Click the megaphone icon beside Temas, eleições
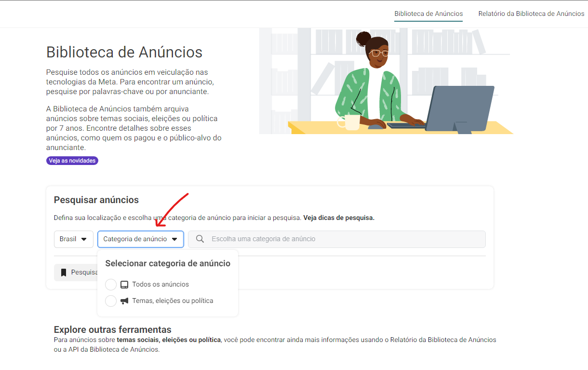 coord(124,301)
